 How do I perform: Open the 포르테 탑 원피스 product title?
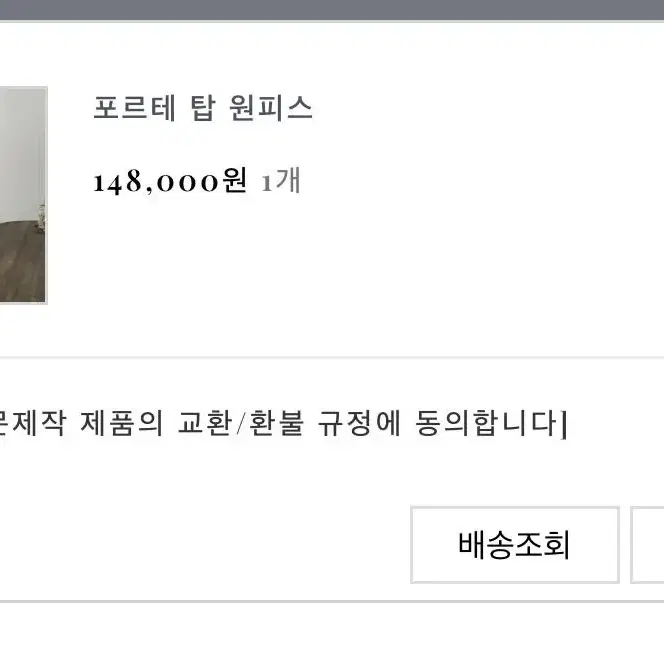(x=203, y=108)
